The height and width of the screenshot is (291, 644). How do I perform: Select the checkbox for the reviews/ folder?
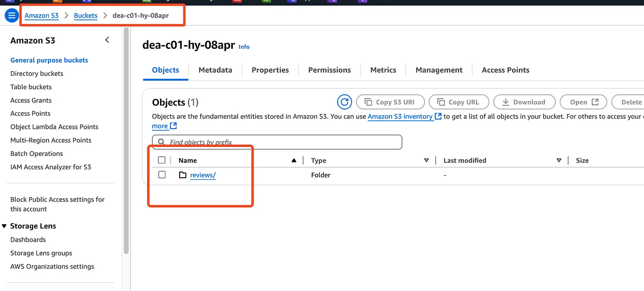pyautogui.click(x=162, y=174)
